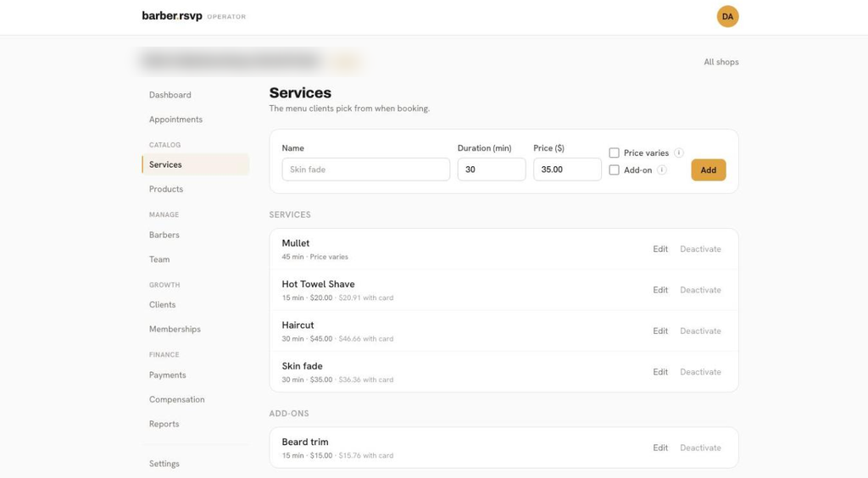Click the '$36.36 with card' price text

pos(366,380)
